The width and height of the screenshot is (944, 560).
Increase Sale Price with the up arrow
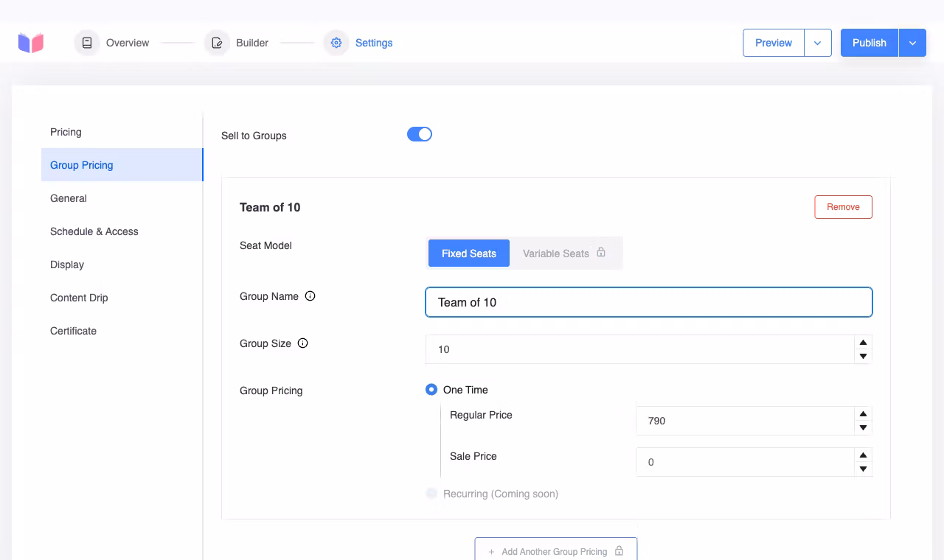click(x=863, y=455)
